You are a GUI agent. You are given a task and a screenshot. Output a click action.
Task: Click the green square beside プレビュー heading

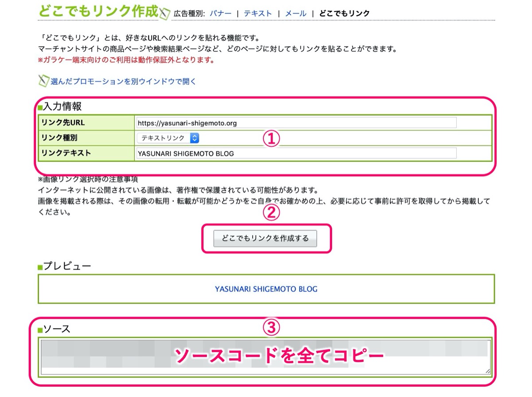tap(40, 267)
